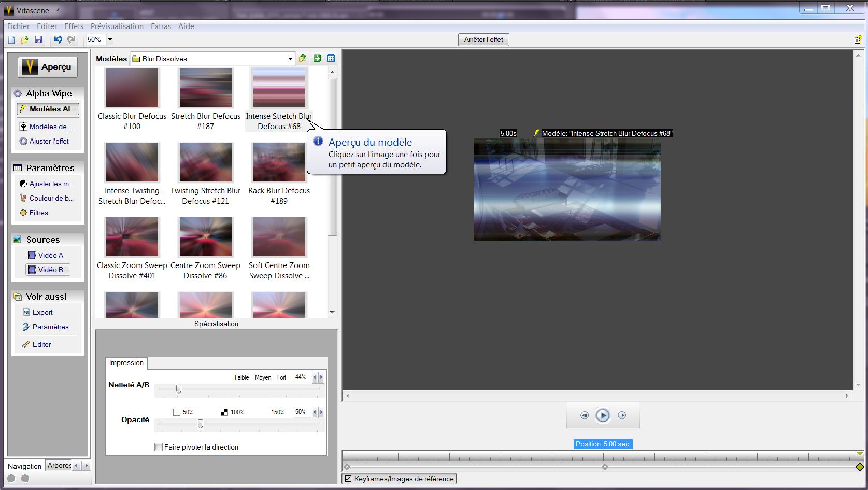The image size is (868, 490).
Task: Select the Impression tab
Action: tap(126, 363)
